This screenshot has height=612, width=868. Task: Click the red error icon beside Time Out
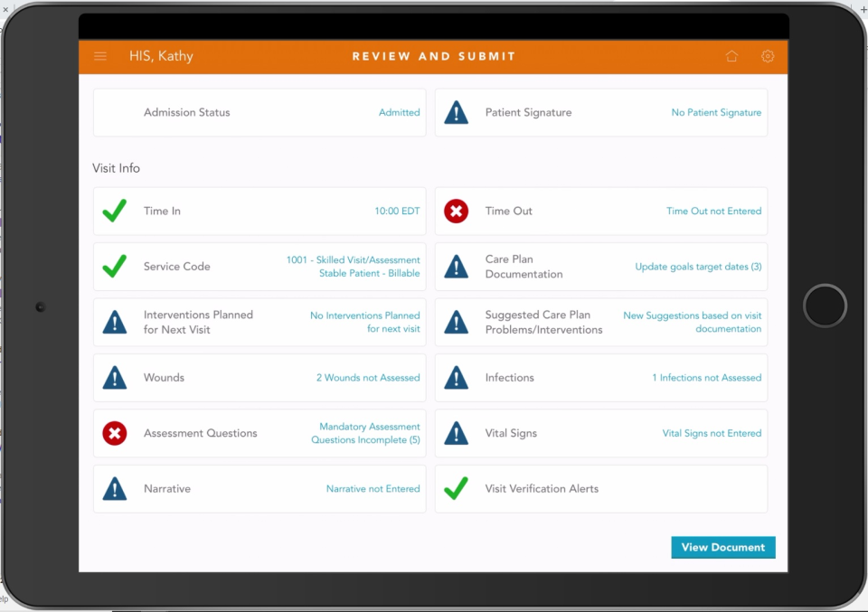click(456, 211)
